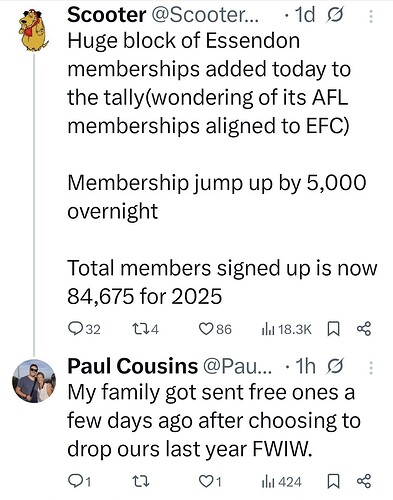
Task: Share Scooter's tweet via share icon
Action: pos(364,329)
